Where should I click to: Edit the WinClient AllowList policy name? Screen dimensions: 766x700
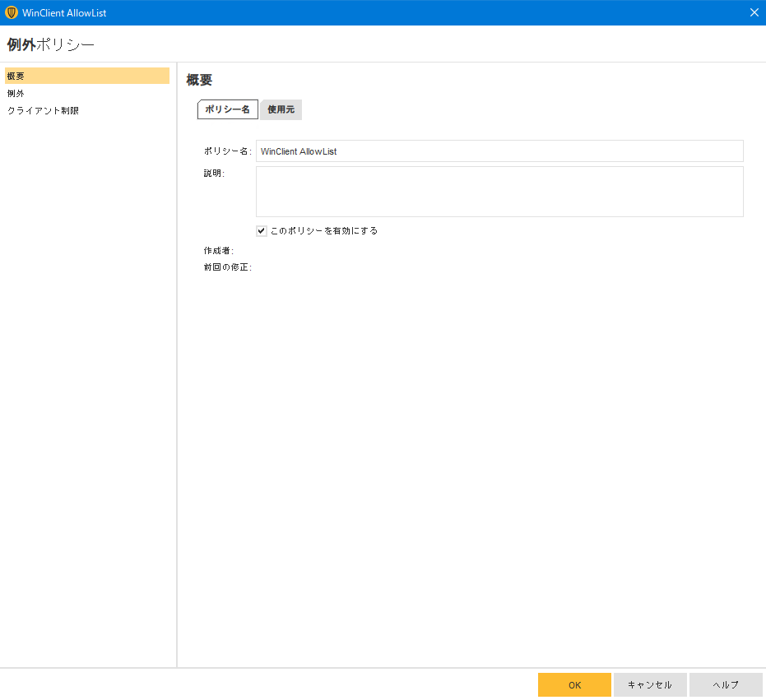pos(499,151)
